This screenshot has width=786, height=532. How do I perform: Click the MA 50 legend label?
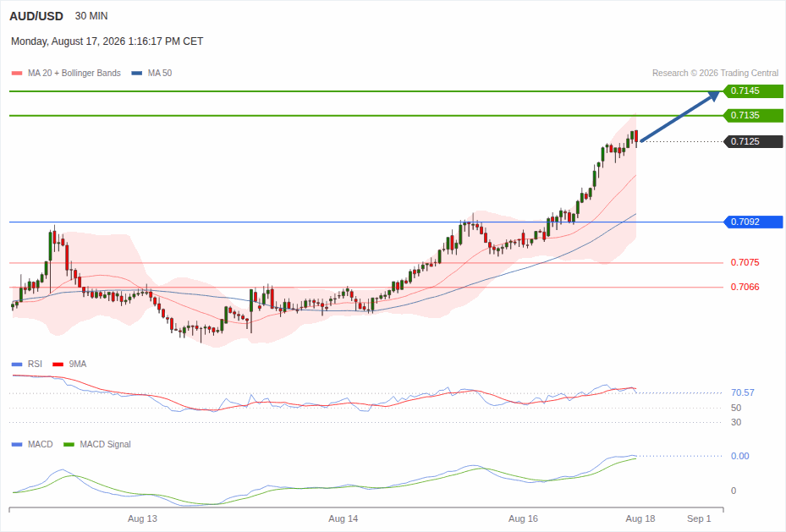pyautogui.click(x=160, y=73)
